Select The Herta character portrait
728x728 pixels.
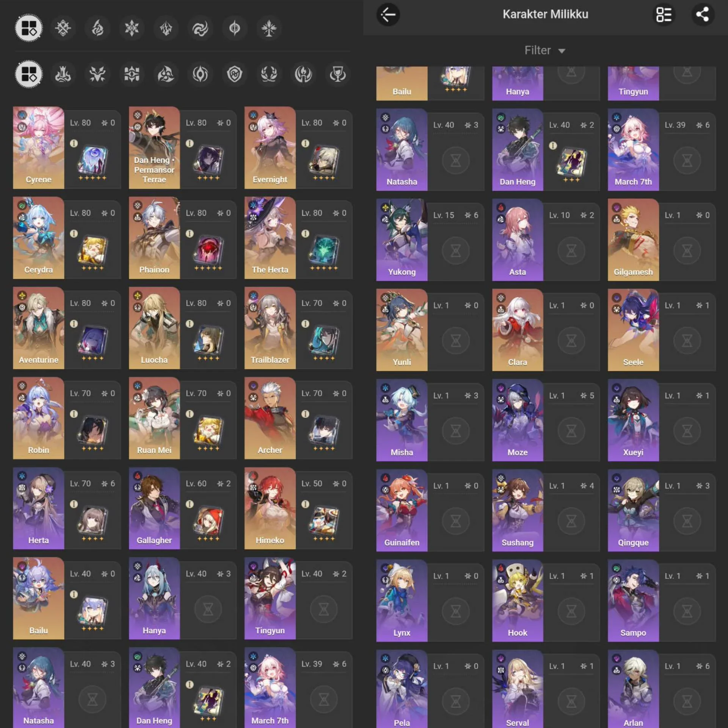coord(270,238)
